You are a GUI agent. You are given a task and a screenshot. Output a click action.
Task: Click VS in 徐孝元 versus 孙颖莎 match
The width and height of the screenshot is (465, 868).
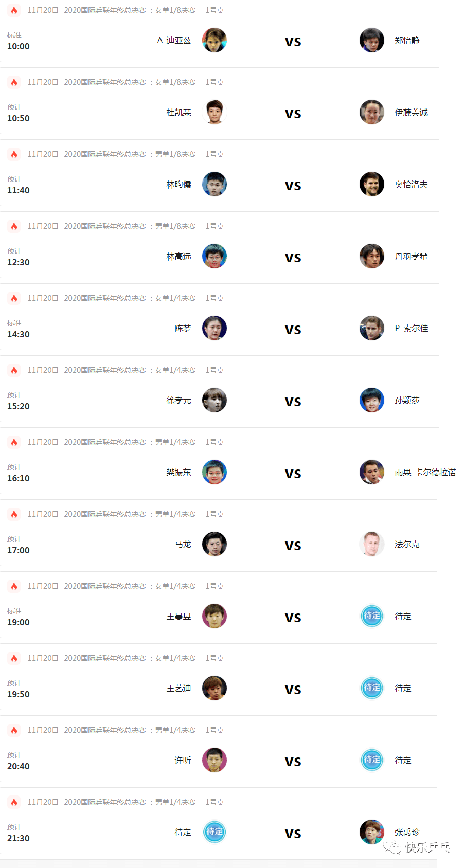(x=293, y=402)
